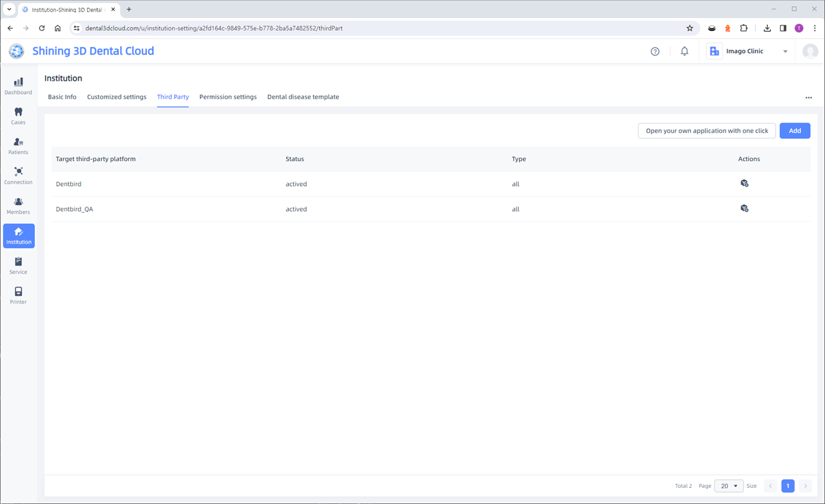This screenshot has height=504, width=825.
Task: Open the Dashboard sidebar icon
Action: click(18, 86)
